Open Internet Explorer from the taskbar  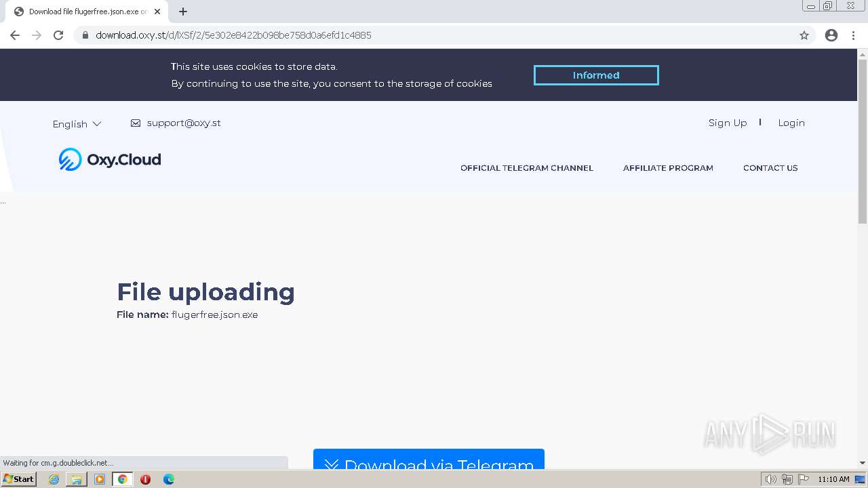coord(54,479)
